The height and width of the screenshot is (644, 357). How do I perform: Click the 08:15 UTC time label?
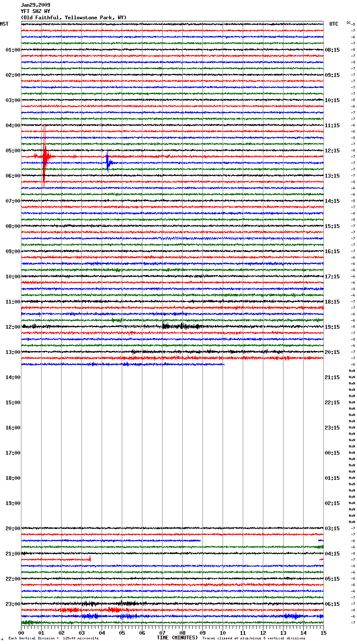332,50
